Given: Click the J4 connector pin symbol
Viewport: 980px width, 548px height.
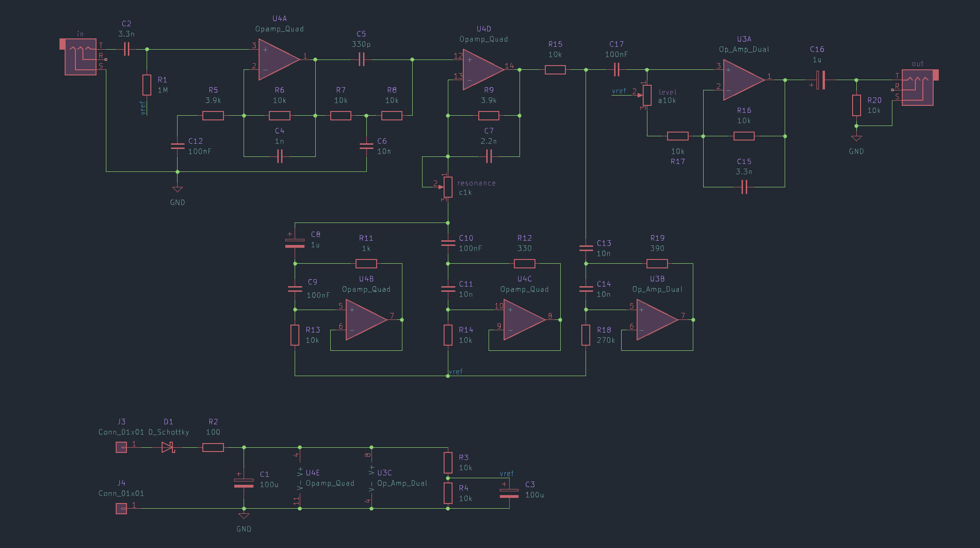Looking at the screenshot, I should pos(121,509).
